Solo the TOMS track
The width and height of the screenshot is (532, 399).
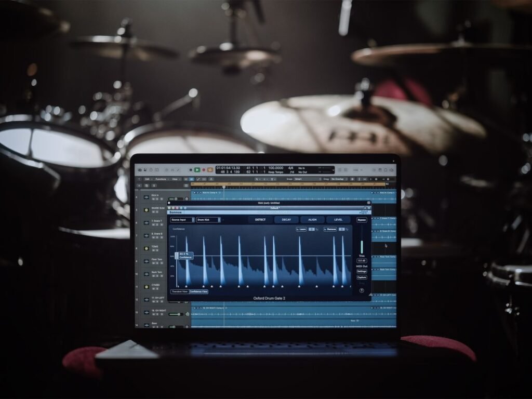pyautogui.click(x=157, y=250)
